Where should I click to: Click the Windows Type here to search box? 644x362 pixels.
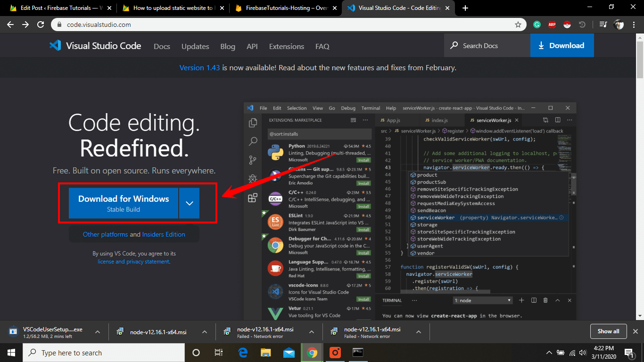[103, 353]
